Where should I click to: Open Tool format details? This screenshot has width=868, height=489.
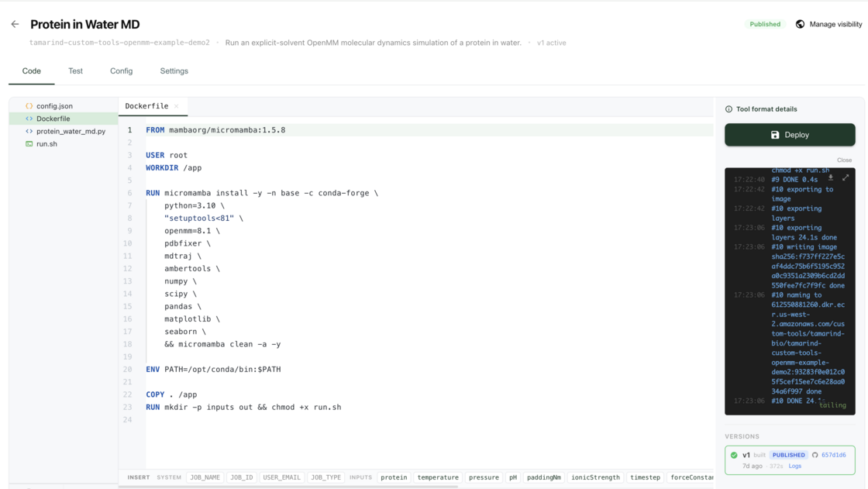click(761, 109)
